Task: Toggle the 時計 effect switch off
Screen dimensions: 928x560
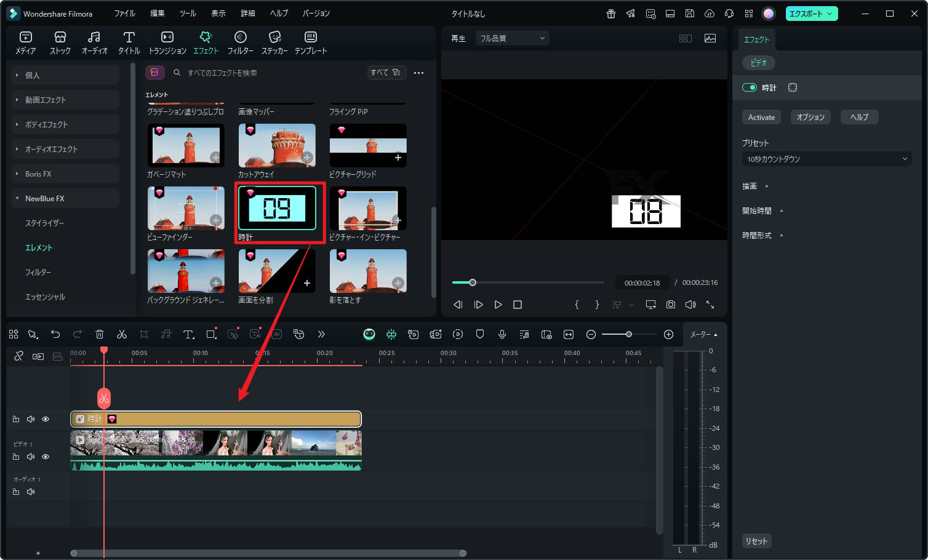Action: pyautogui.click(x=750, y=87)
